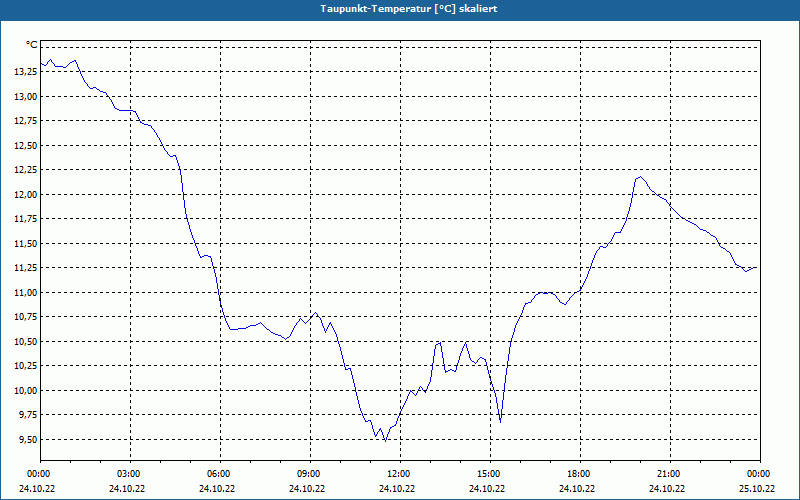Click the 10,25 y-axis value
Image resolution: width=800 pixels, height=500 pixels.
pos(26,366)
